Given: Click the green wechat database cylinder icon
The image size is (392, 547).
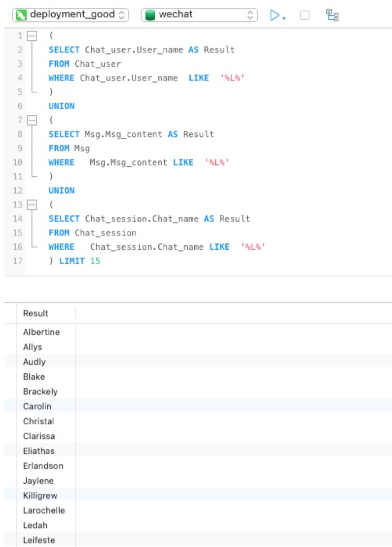Looking at the screenshot, I should tap(150, 15).
